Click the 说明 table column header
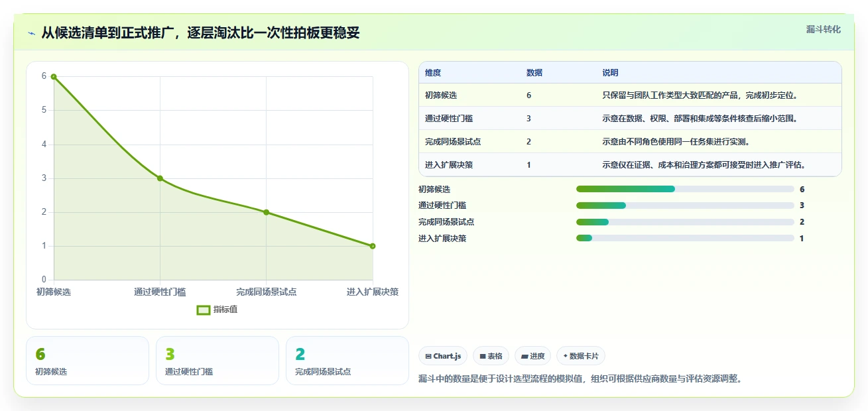 (610, 73)
